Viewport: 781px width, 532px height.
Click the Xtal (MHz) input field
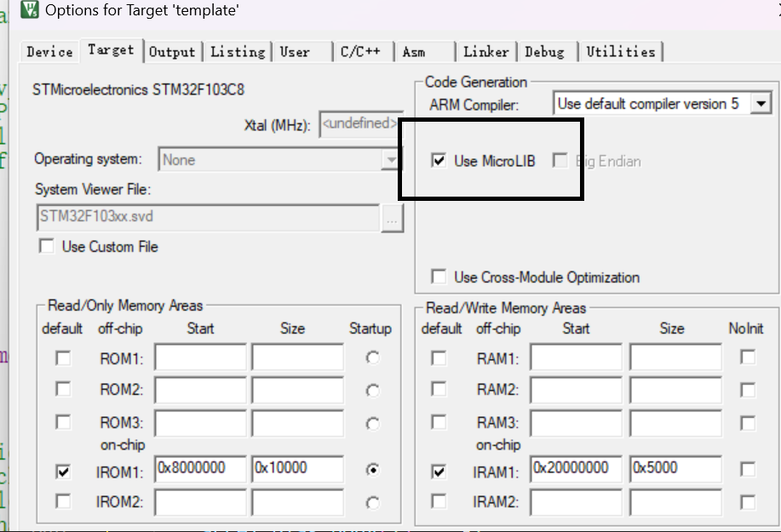click(361, 124)
